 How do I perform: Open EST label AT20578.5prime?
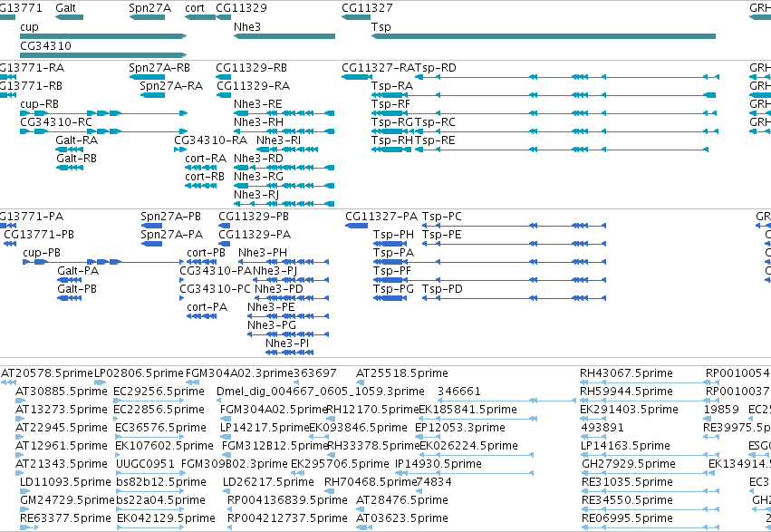tap(47, 373)
